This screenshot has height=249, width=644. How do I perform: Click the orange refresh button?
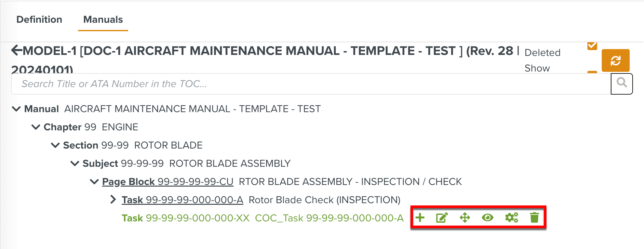(615, 60)
